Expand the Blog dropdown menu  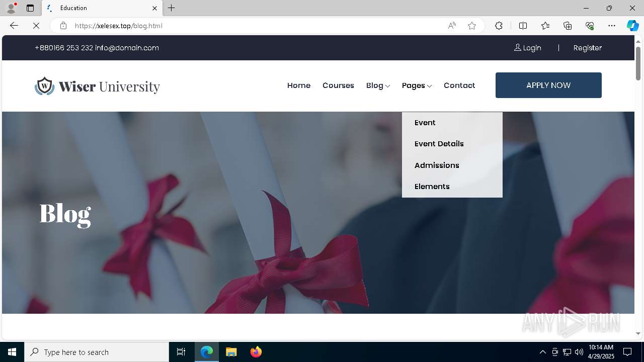(378, 85)
